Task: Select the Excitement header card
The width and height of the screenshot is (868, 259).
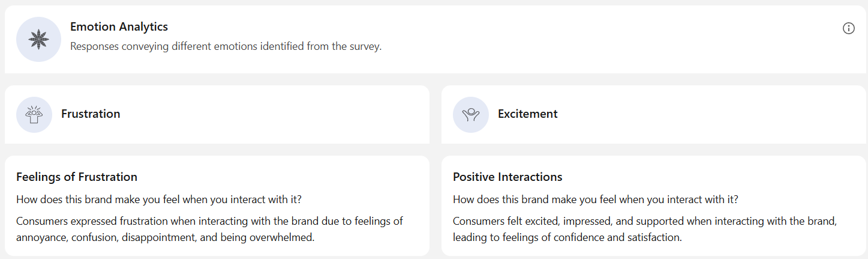Action: click(x=654, y=114)
